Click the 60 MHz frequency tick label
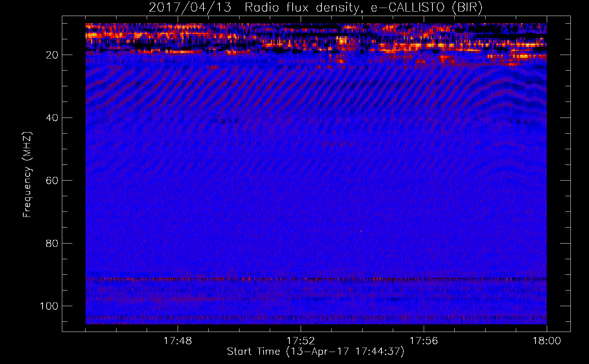This screenshot has height=364, width=589. 52,181
